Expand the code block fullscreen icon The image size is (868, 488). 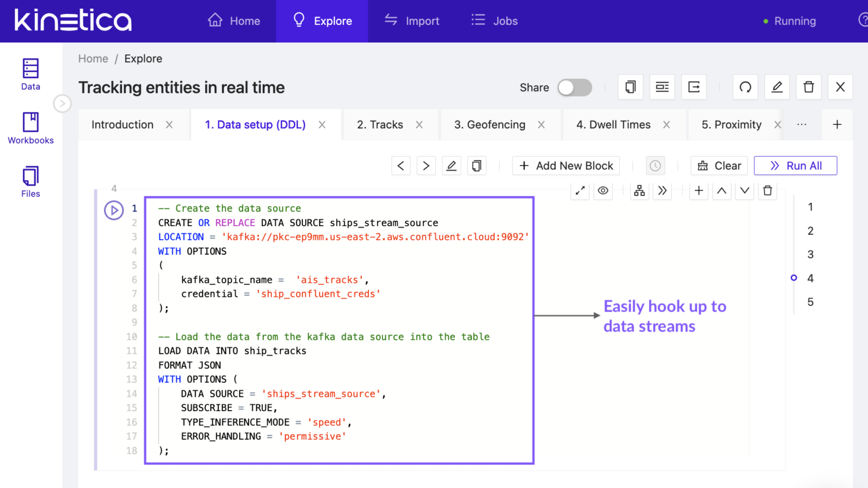pos(580,191)
